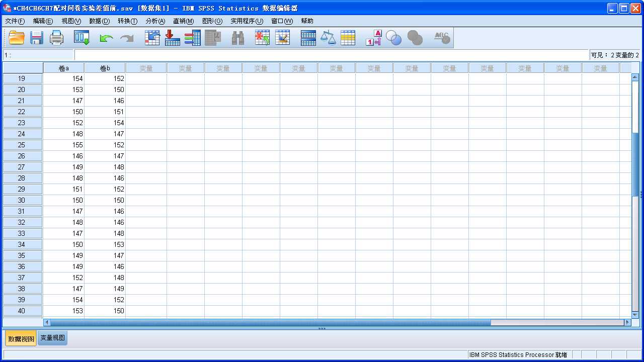Select row header 33
This screenshot has width=644, height=362.
pyautogui.click(x=22, y=233)
